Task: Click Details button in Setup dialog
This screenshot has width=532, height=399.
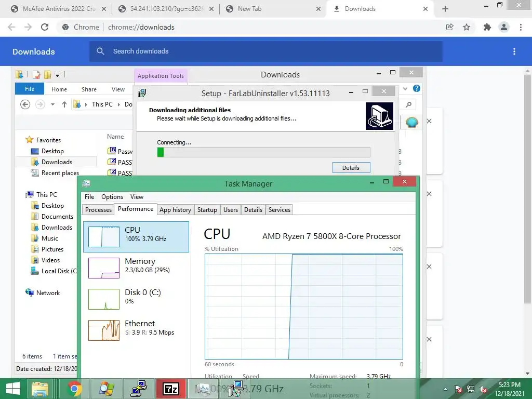Action: pos(351,168)
